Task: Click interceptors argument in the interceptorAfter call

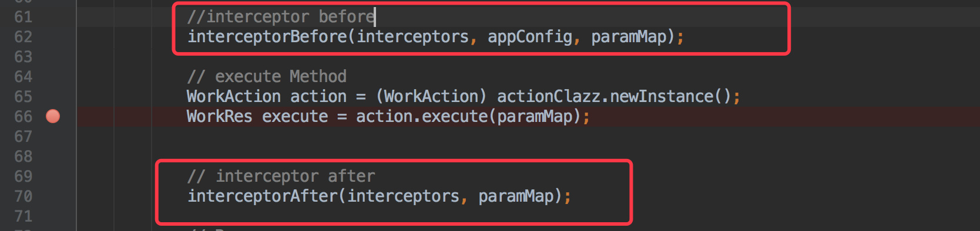Action: coord(403,196)
